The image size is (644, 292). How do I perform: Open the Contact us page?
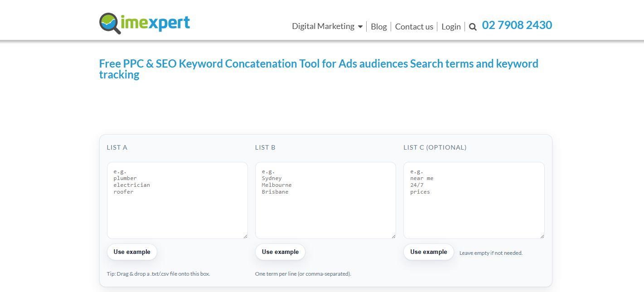(414, 27)
